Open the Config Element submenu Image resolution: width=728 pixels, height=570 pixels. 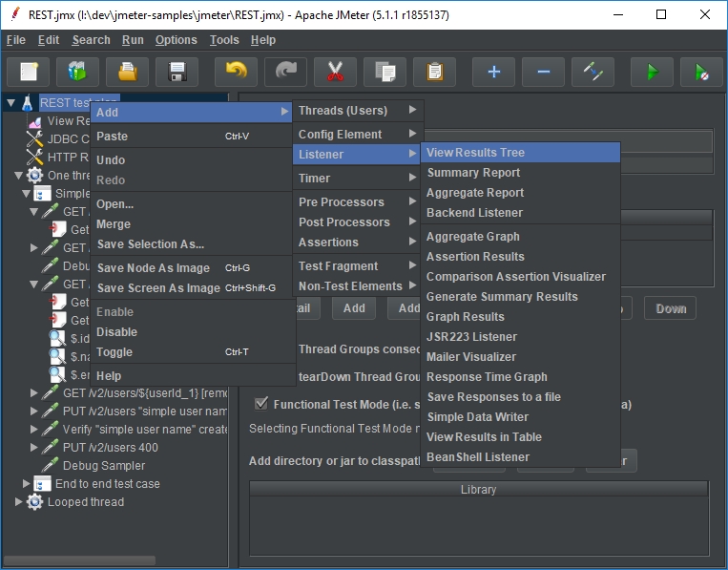(x=358, y=135)
